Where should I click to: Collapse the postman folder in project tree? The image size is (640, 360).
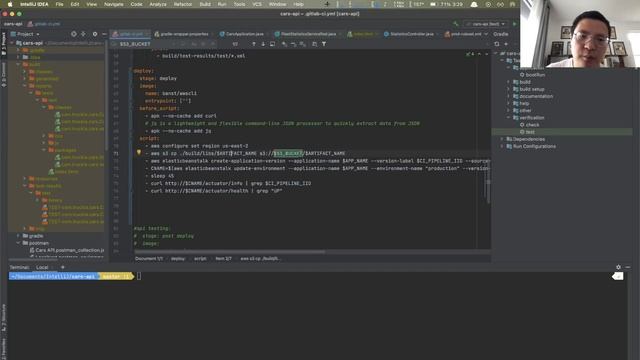tap(18, 243)
